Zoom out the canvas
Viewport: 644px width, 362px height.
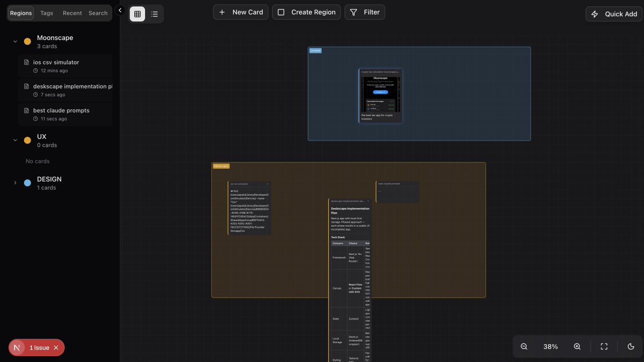[524, 346]
